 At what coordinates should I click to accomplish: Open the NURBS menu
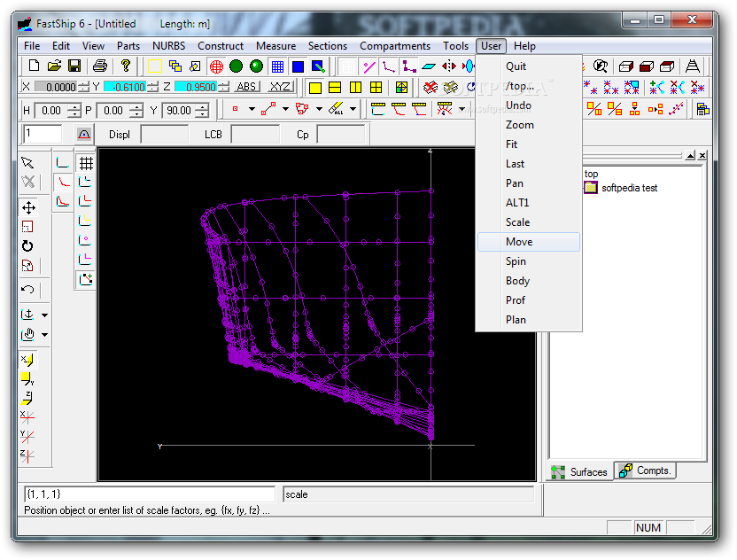tap(168, 46)
